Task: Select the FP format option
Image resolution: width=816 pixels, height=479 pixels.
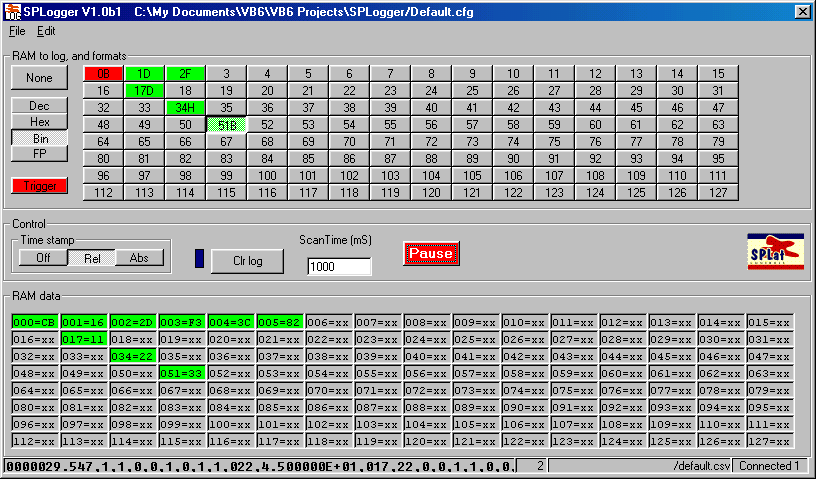Action: (40, 154)
